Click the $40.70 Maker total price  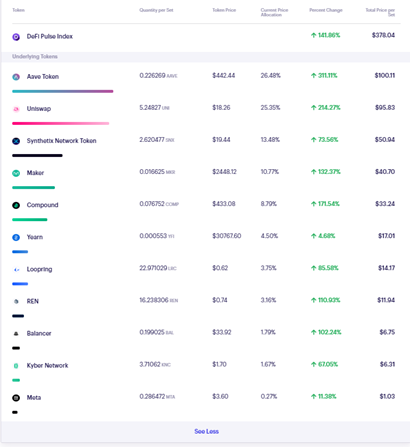pos(385,172)
